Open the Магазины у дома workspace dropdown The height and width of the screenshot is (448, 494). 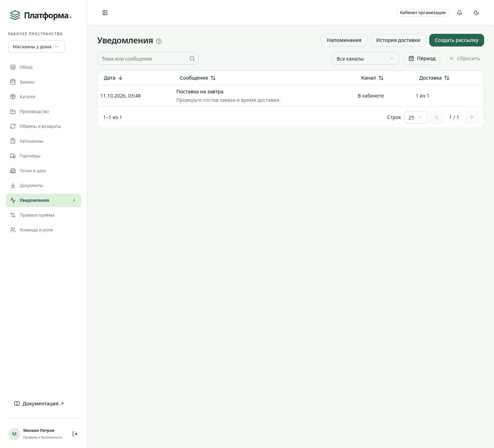pyautogui.click(x=36, y=46)
